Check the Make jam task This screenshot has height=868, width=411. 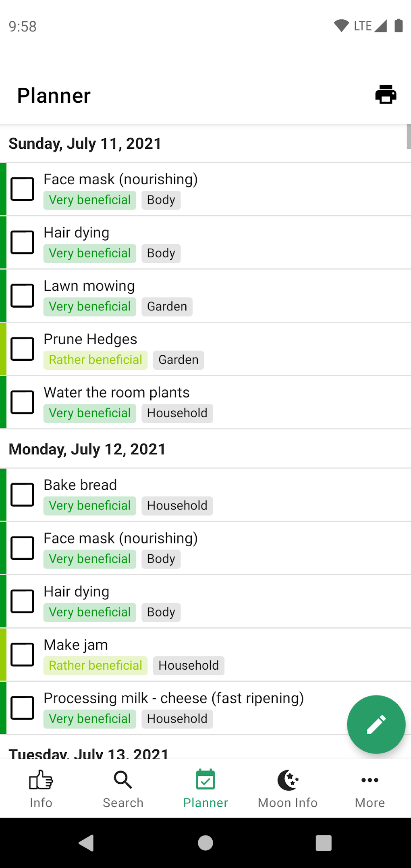[23, 654]
